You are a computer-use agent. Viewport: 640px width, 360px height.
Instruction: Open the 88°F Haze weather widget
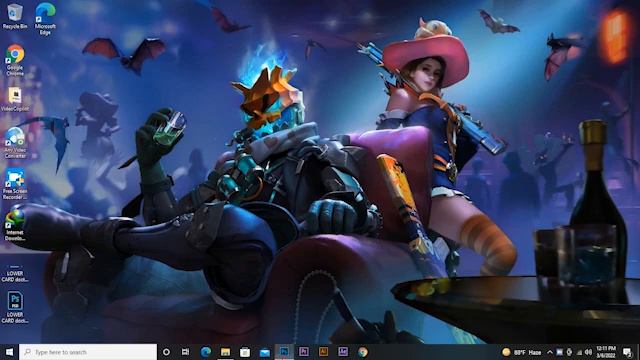coord(522,352)
